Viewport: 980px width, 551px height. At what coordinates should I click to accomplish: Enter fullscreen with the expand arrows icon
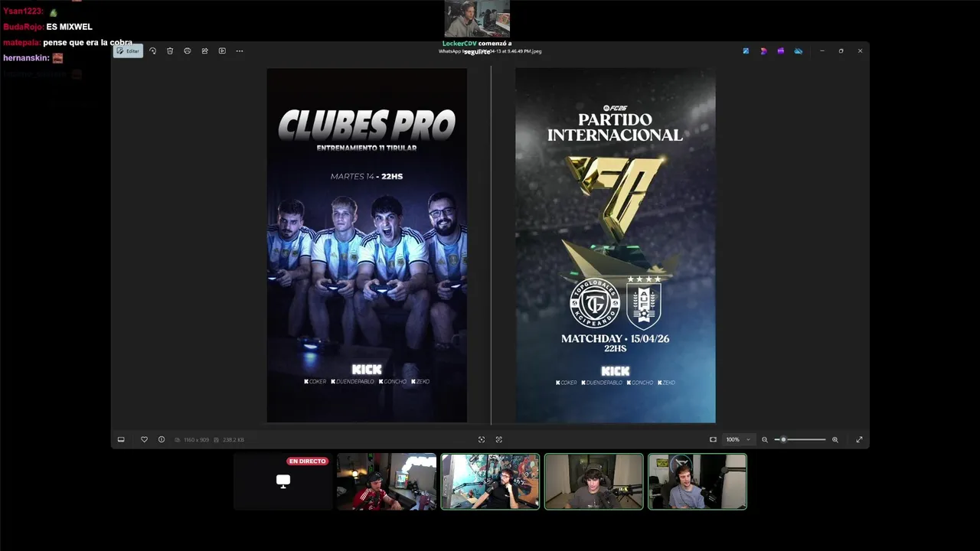(859, 439)
